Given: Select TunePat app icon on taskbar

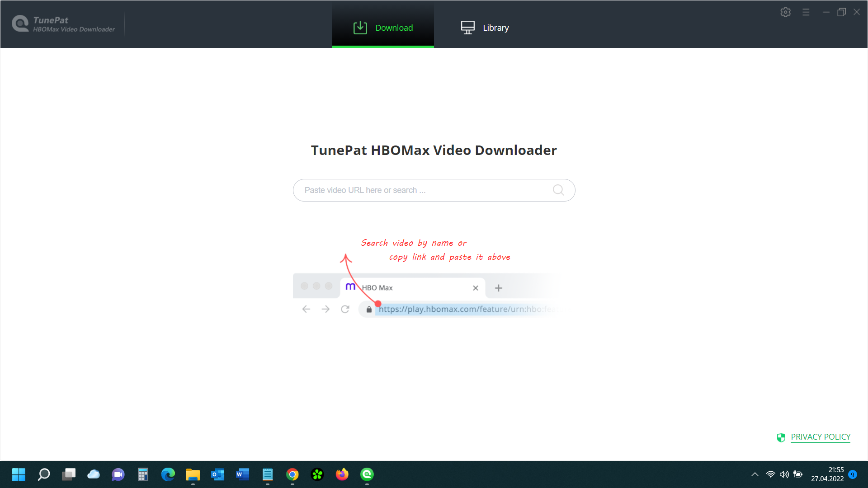Looking at the screenshot, I should [367, 474].
